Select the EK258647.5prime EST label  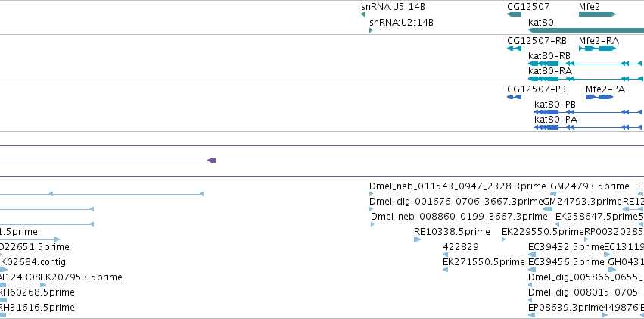pyautogui.click(x=596, y=216)
